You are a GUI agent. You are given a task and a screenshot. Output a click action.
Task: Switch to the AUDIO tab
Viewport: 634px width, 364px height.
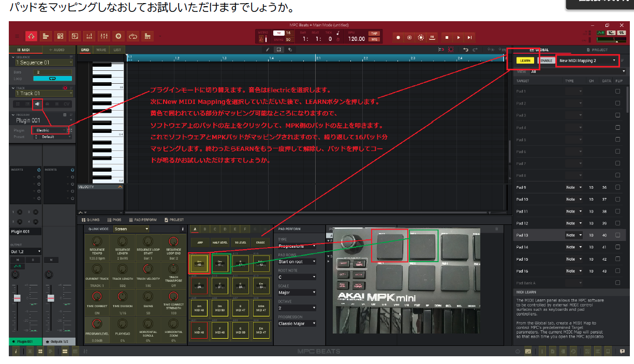click(x=58, y=50)
